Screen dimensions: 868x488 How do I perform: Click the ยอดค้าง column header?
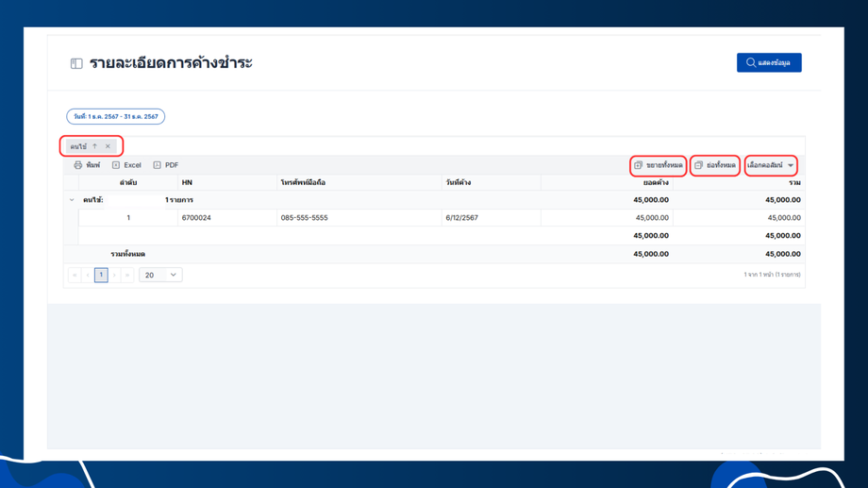pos(607,182)
